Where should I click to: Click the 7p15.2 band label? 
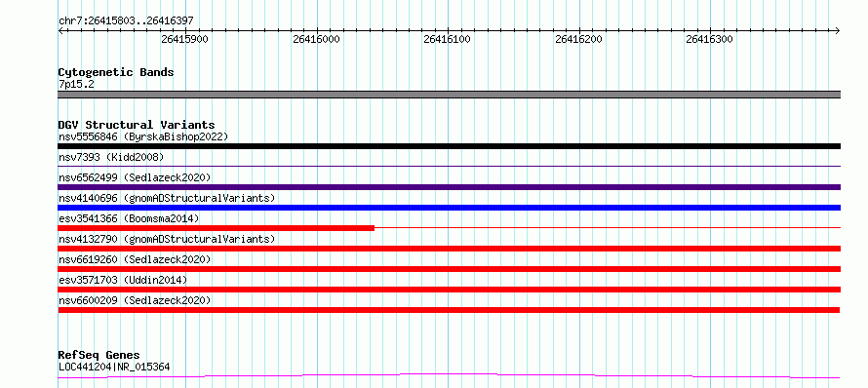[x=75, y=85]
